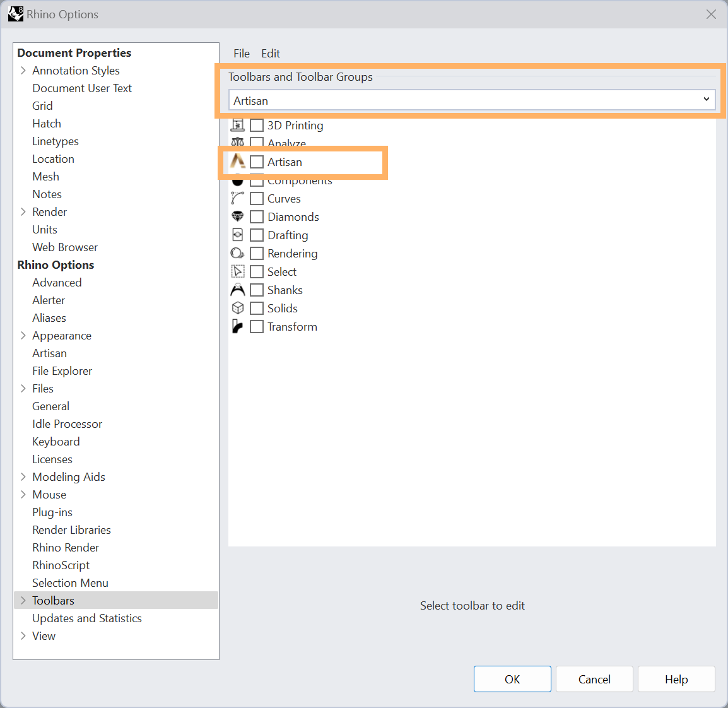This screenshot has height=708, width=728.
Task: Expand the Files tree node
Action: coord(23,388)
